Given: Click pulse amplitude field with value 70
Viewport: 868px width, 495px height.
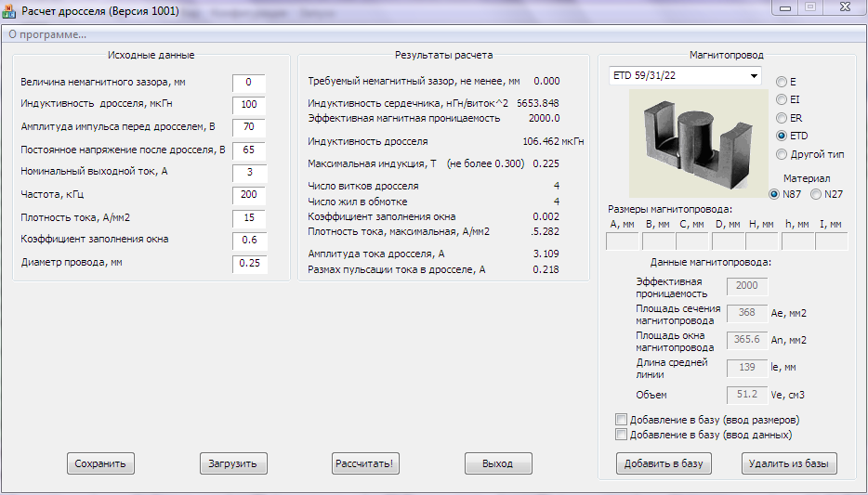Looking at the screenshot, I should (x=249, y=127).
